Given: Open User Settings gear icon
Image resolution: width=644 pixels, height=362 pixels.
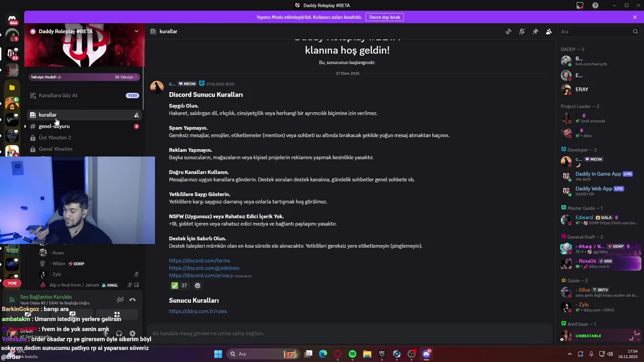Looking at the screenshot, I should point(132,333).
